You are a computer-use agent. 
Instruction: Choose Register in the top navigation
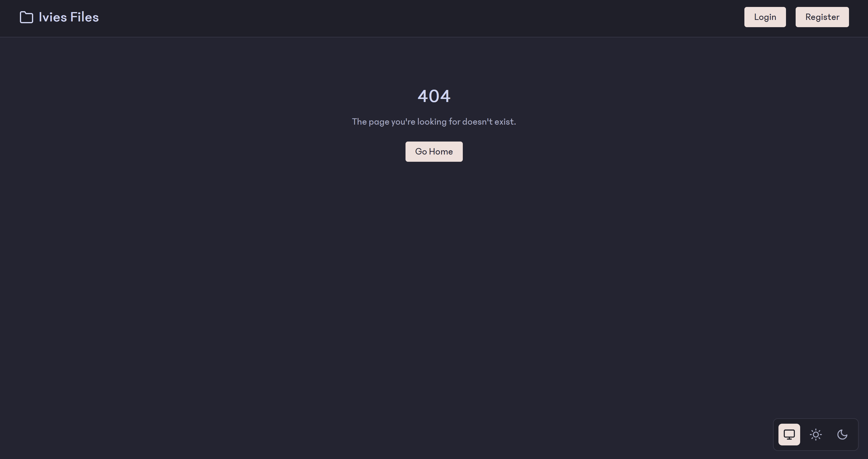[822, 17]
